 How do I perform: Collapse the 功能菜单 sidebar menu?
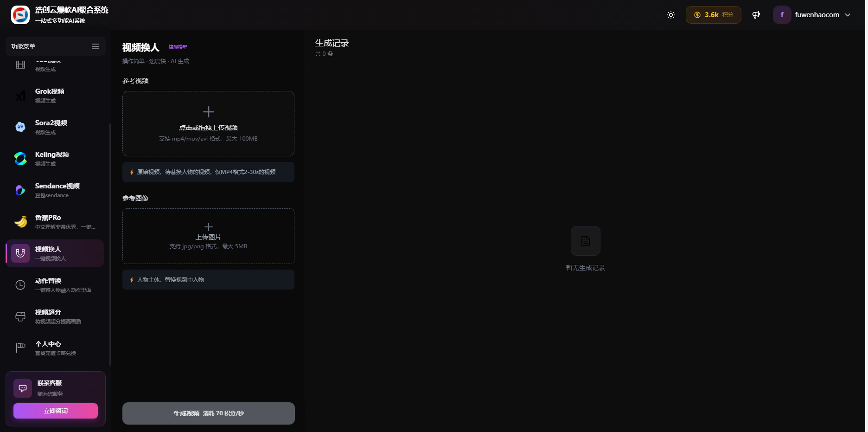point(96,46)
